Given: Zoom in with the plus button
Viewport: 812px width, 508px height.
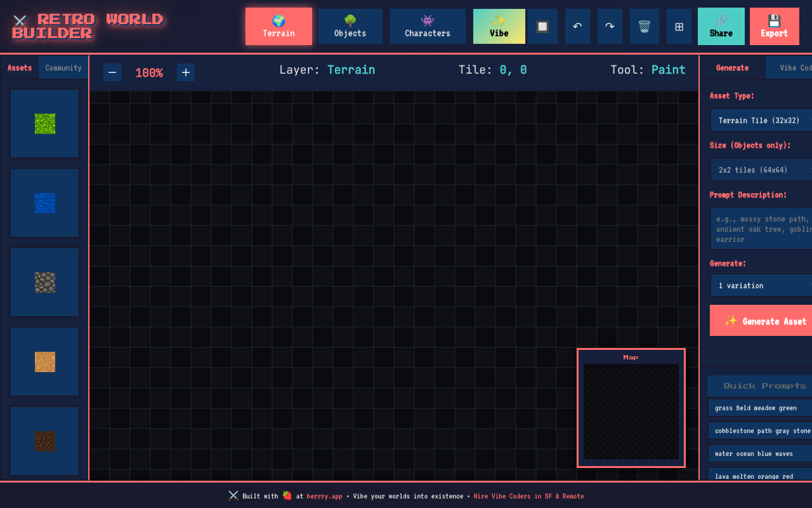Looking at the screenshot, I should [185, 72].
